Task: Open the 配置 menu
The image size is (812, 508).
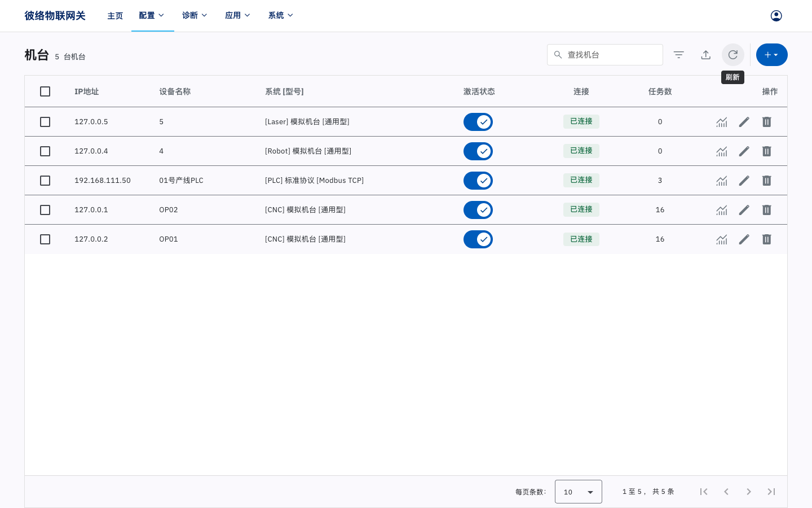Action: pos(152,16)
